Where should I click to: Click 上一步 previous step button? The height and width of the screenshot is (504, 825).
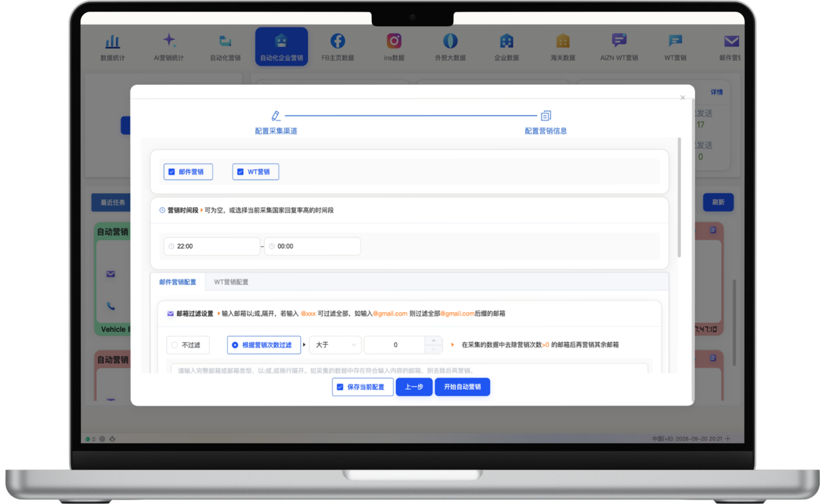[x=414, y=387]
